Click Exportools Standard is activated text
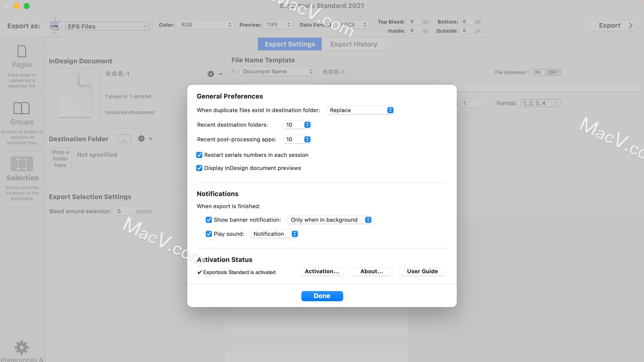The height and width of the screenshot is (362, 644). click(x=239, y=273)
